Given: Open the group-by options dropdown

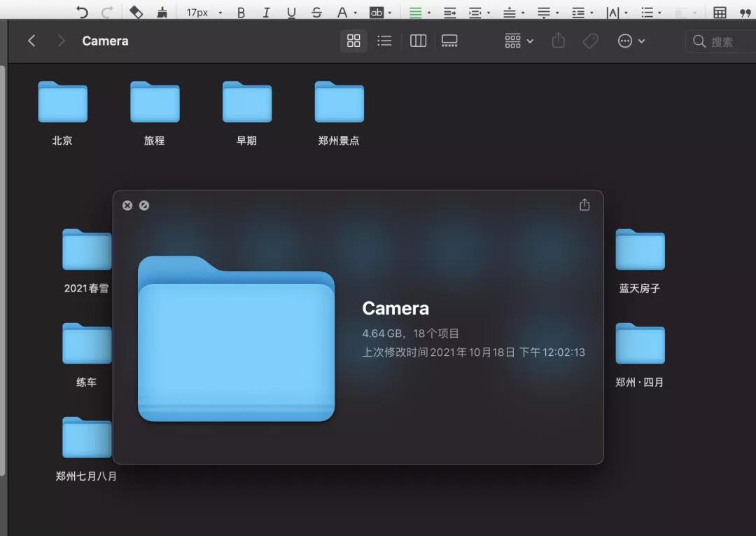Looking at the screenshot, I should (x=519, y=41).
